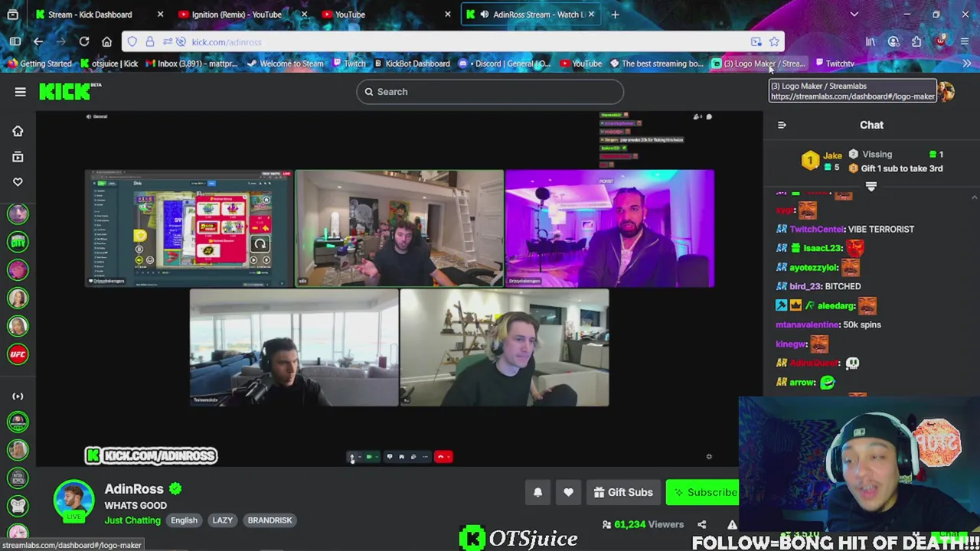Toggle the browser sidebar icon
The height and width of the screenshot is (551, 980).
[15, 42]
